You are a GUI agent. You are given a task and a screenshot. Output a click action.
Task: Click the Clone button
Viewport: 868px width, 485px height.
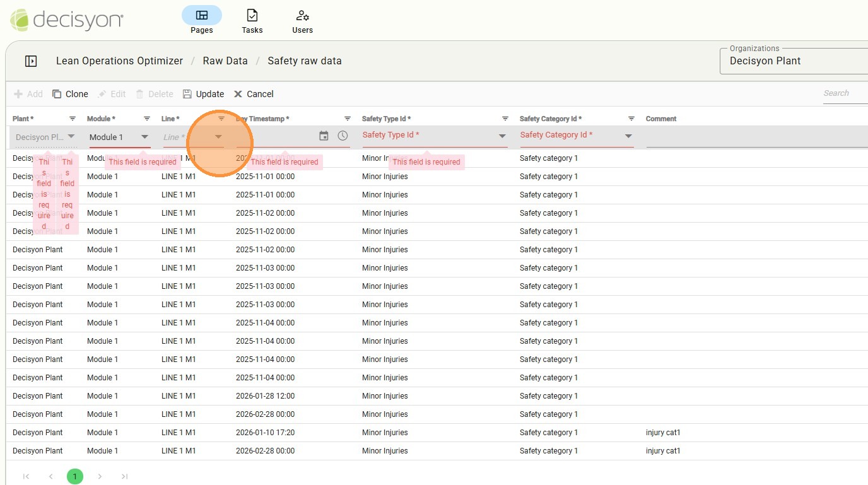click(70, 94)
